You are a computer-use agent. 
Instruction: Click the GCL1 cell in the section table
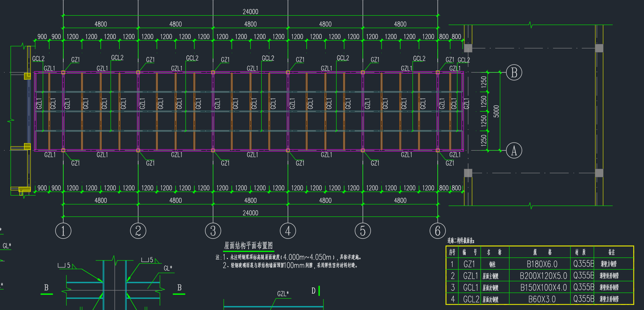point(470,287)
